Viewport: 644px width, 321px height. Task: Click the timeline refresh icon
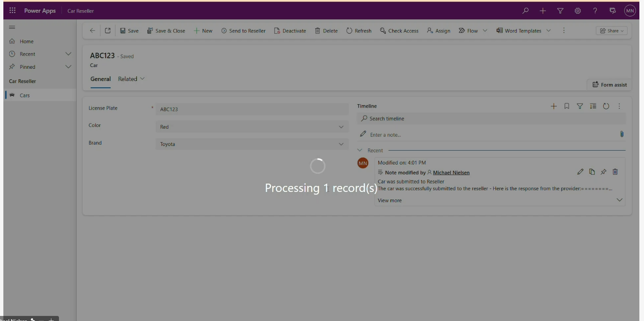606,106
